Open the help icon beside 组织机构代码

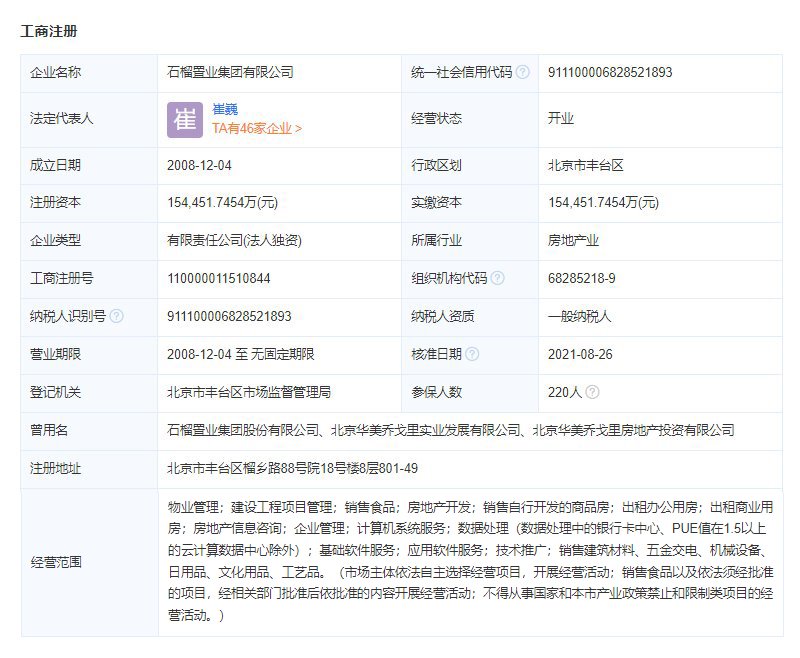pyautogui.click(x=497, y=278)
